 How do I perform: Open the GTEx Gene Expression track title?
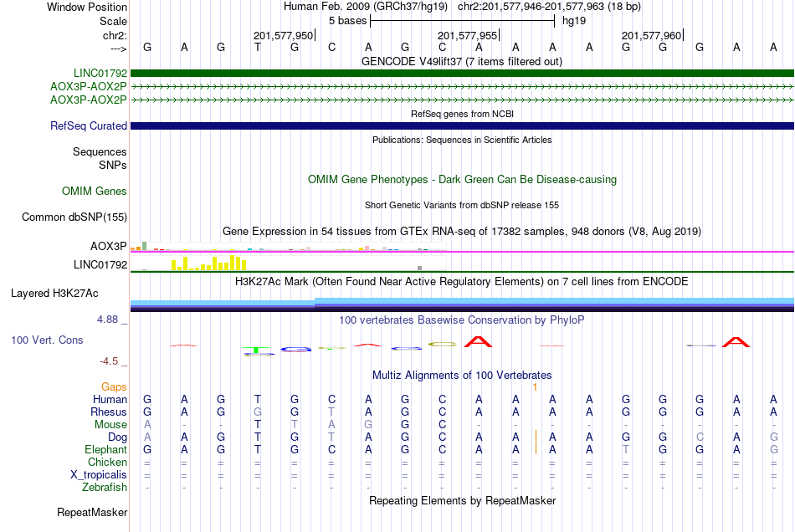click(x=462, y=231)
